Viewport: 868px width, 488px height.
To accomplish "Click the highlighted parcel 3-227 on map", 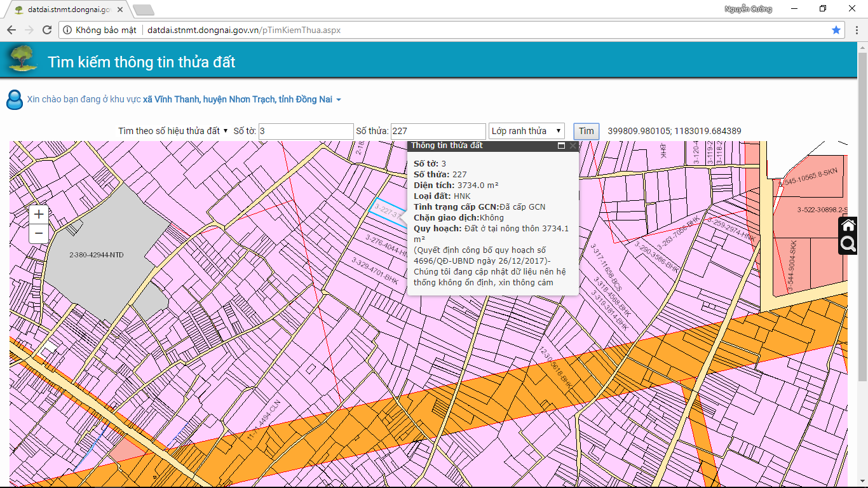I will pyautogui.click(x=388, y=211).
